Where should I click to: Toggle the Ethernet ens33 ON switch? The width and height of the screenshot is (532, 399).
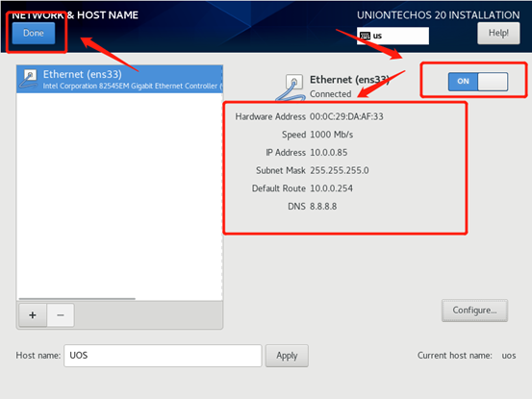click(x=478, y=82)
